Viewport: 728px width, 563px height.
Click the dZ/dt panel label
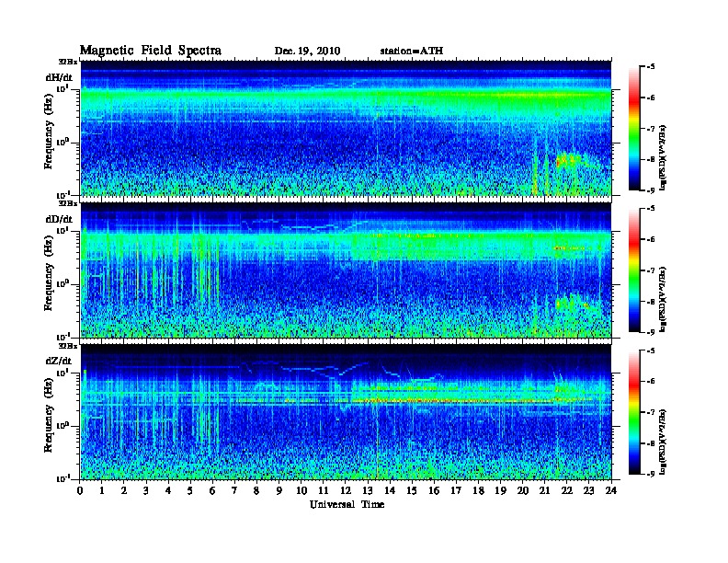tap(59, 361)
